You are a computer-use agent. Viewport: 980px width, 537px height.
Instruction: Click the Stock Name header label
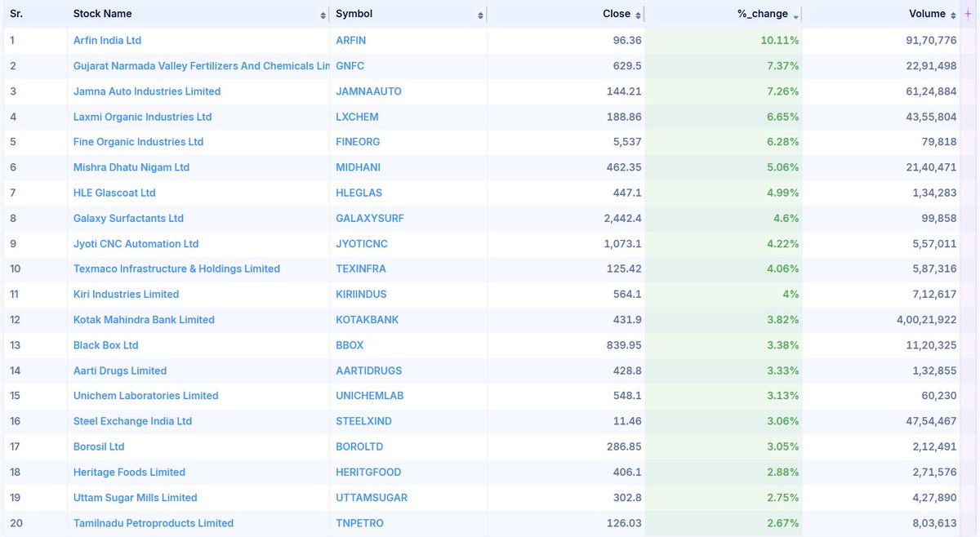pos(102,14)
